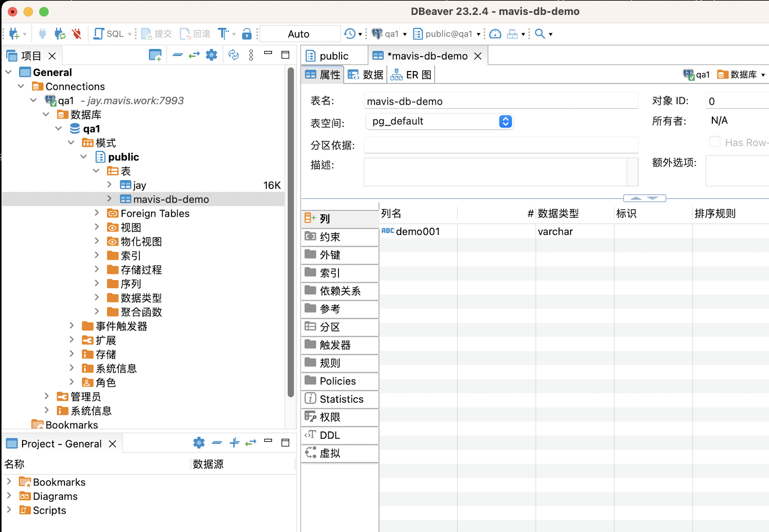This screenshot has height=532, width=769.
Task: Open the DDL section
Action: (330, 435)
